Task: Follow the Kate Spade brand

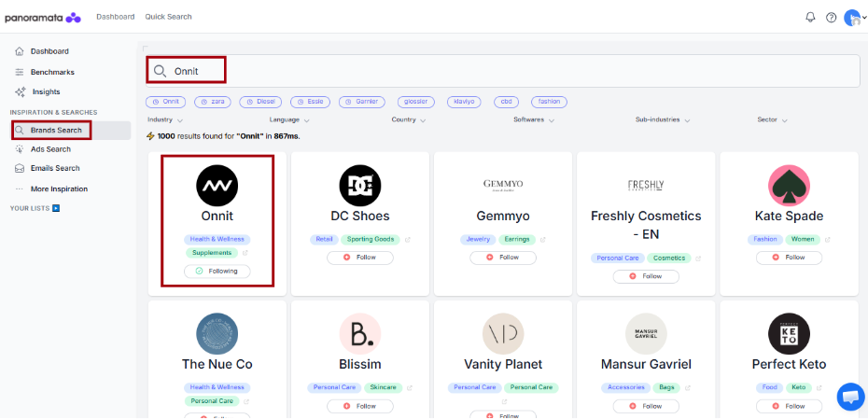Action: (x=789, y=258)
